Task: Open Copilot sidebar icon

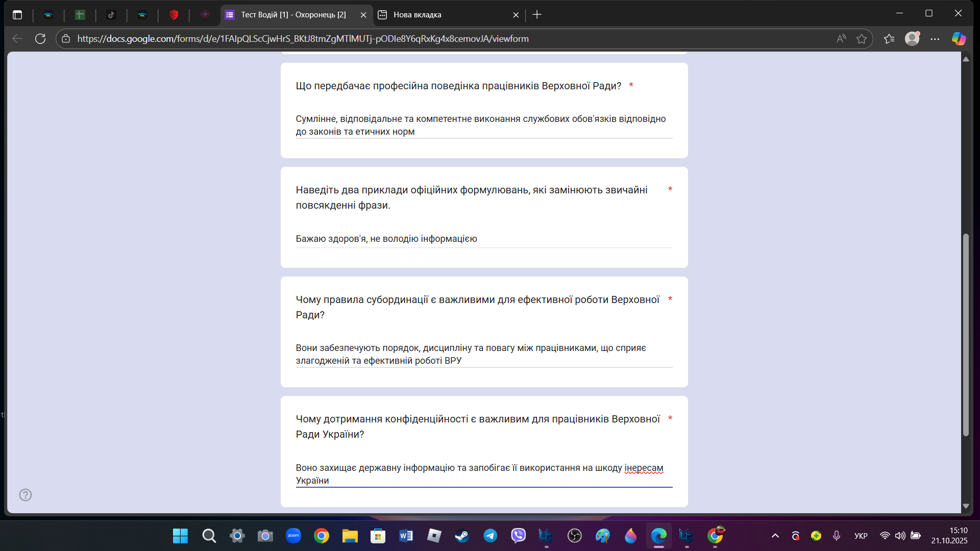Action: click(958, 39)
